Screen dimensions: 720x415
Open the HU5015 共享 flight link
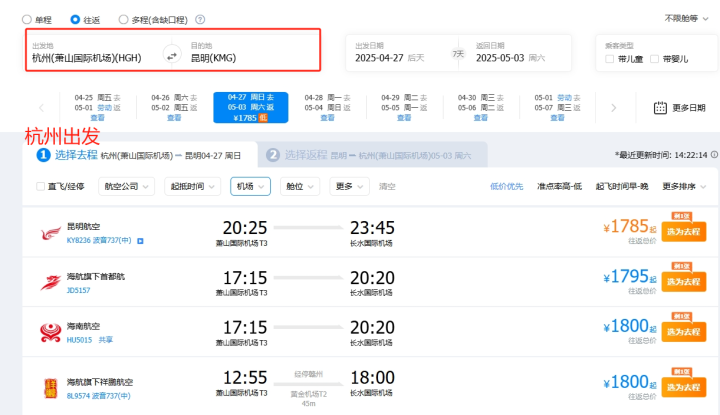pyautogui.click(x=90, y=340)
